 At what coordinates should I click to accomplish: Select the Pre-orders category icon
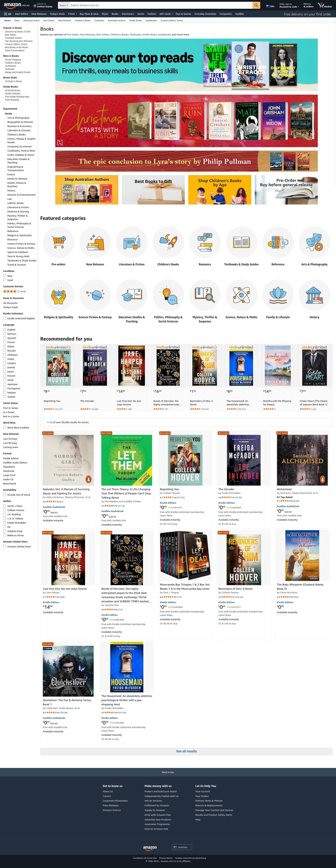pyautogui.click(x=59, y=242)
